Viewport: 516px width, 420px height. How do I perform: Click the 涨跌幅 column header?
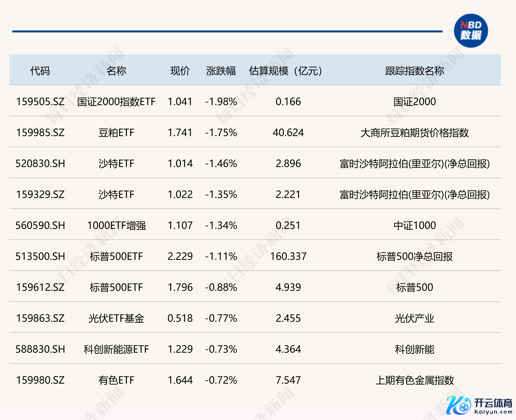tap(221, 71)
